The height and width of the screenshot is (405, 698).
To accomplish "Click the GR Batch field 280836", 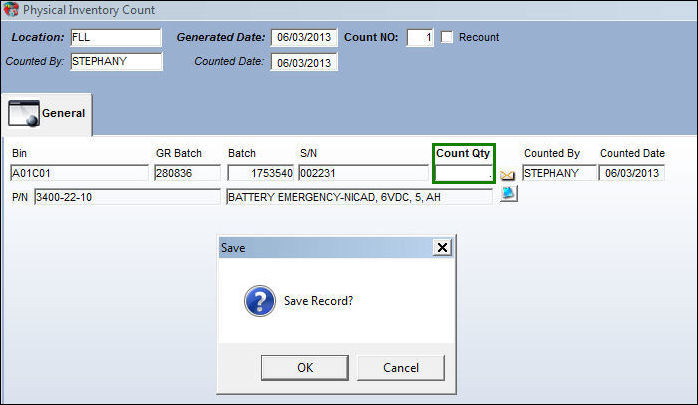I will click(x=187, y=173).
